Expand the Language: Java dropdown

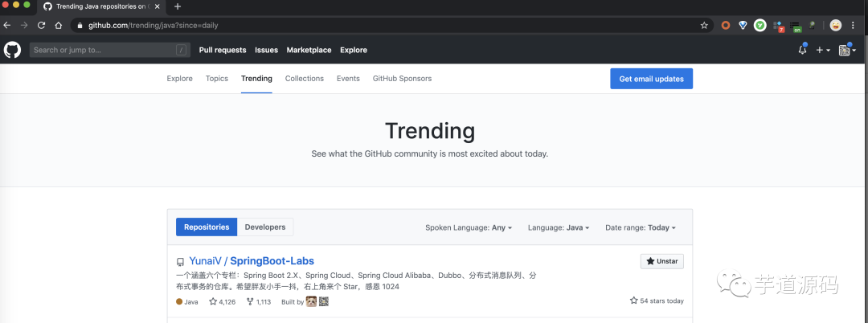tap(558, 227)
